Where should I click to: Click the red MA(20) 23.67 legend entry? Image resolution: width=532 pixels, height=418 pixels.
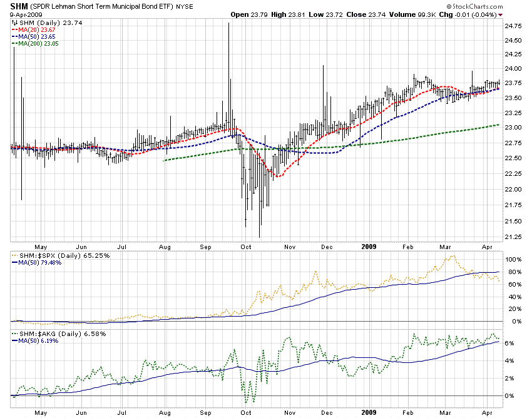pyautogui.click(x=38, y=29)
